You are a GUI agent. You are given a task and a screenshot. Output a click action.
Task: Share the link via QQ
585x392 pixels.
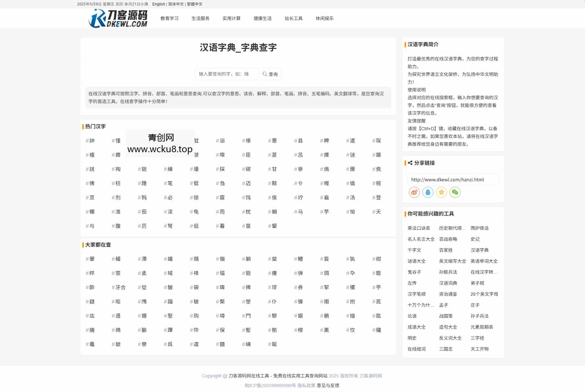428,192
